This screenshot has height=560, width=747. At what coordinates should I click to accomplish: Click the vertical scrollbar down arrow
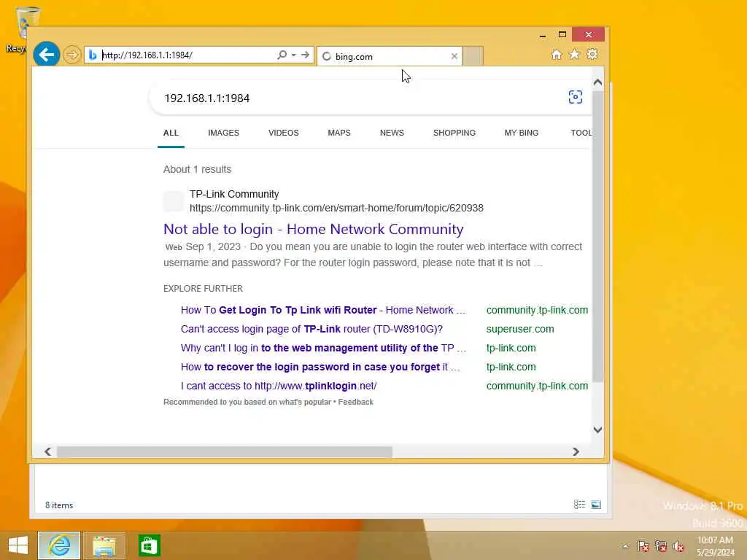(598, 429)
